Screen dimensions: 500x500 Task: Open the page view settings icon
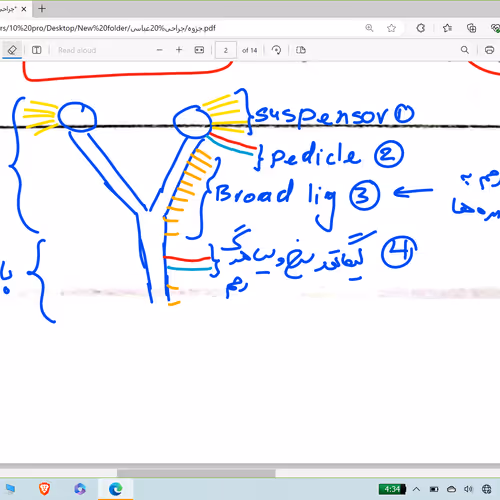tap(301, 50)
